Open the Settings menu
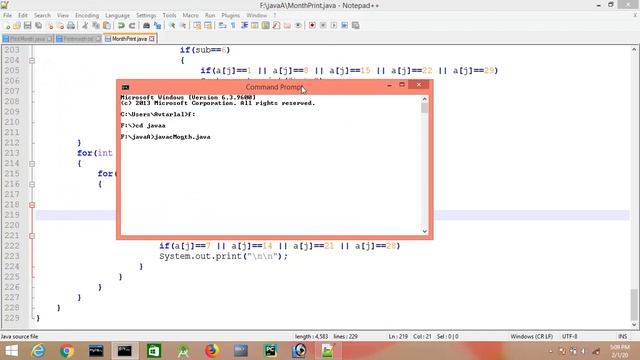Screen dimensions: 640x360 pos(146,16)
